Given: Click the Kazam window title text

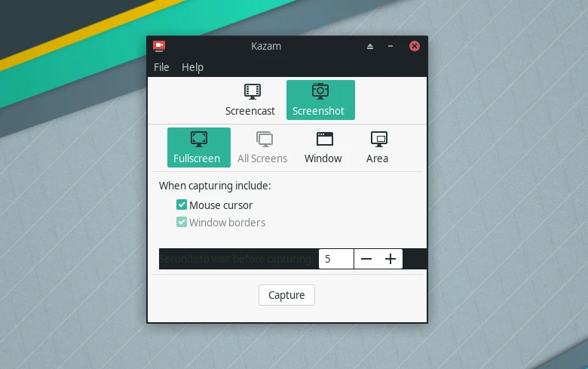Looking at the screenshot, I should pyautogui.click(x=266, y=46).
